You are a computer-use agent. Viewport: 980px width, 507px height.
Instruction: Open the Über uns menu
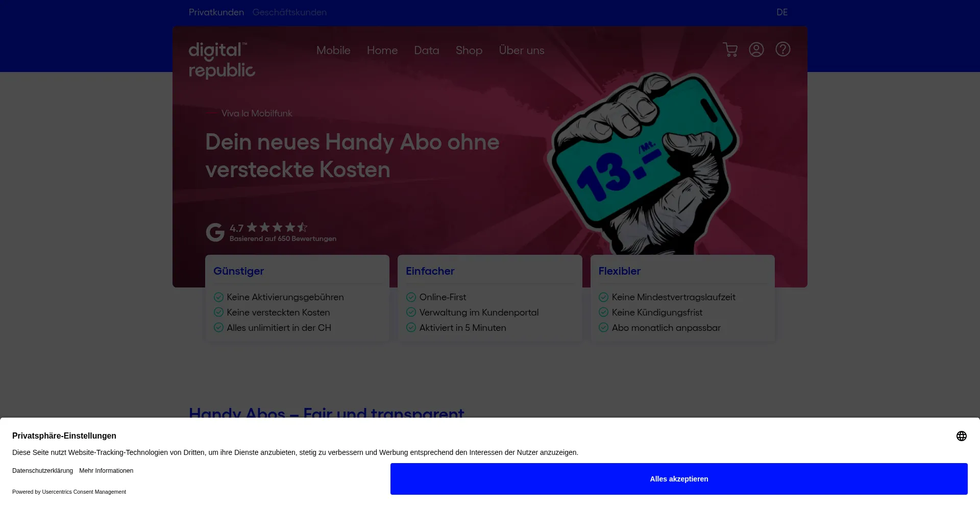[x=521, y=51]
